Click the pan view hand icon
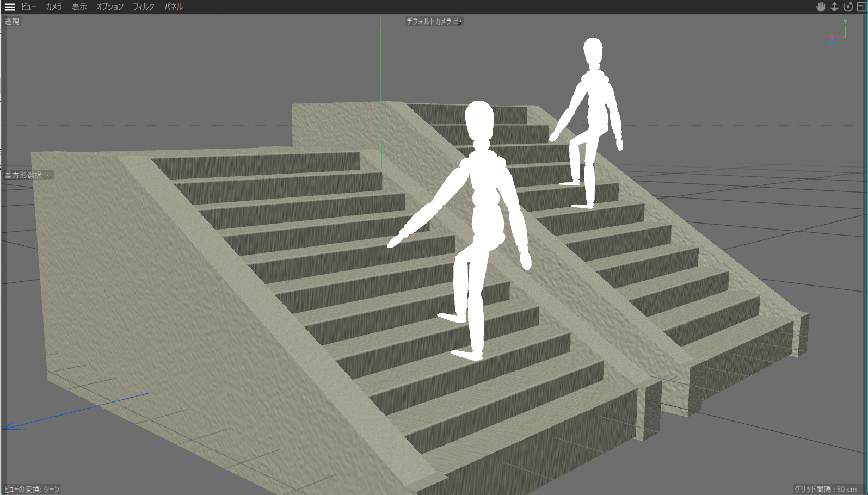The width and height of the screenshot is (868, 495). coord(821,7)
